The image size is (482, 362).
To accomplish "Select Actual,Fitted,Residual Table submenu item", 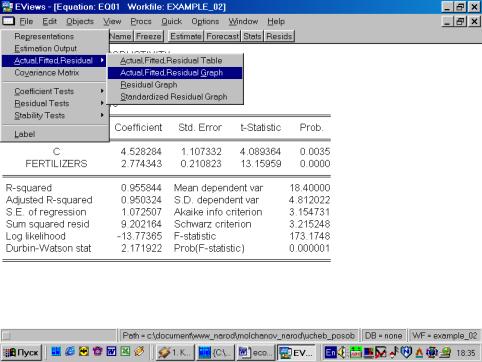I will point(175,60).
